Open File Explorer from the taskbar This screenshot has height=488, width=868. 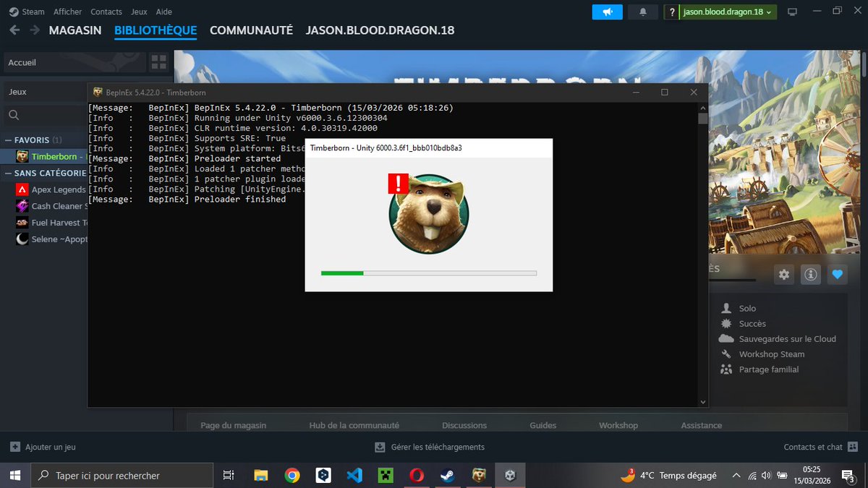[261, 475]
